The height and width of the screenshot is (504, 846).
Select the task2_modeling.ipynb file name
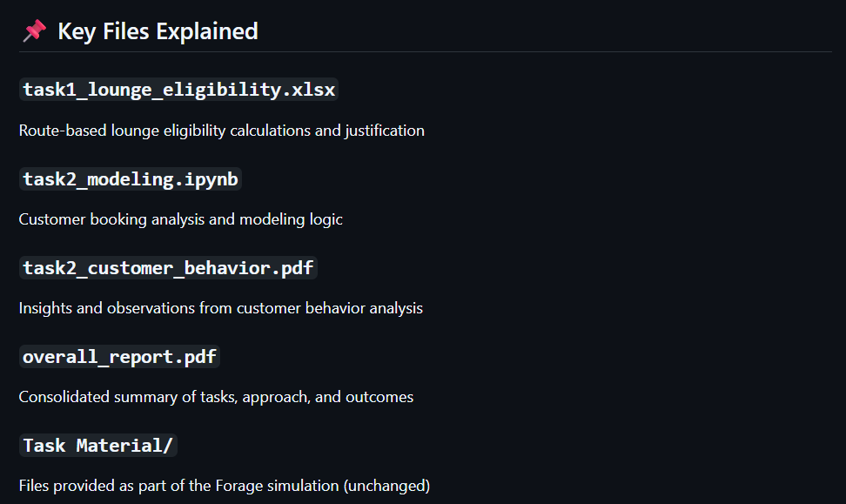pyautogui.click(x=131, y=179)
